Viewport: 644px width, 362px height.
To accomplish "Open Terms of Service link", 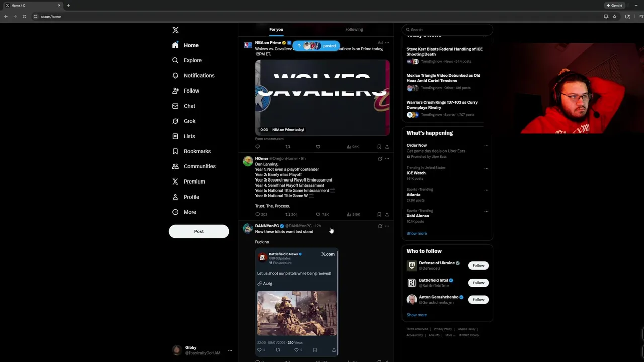I will click(417, 329).
